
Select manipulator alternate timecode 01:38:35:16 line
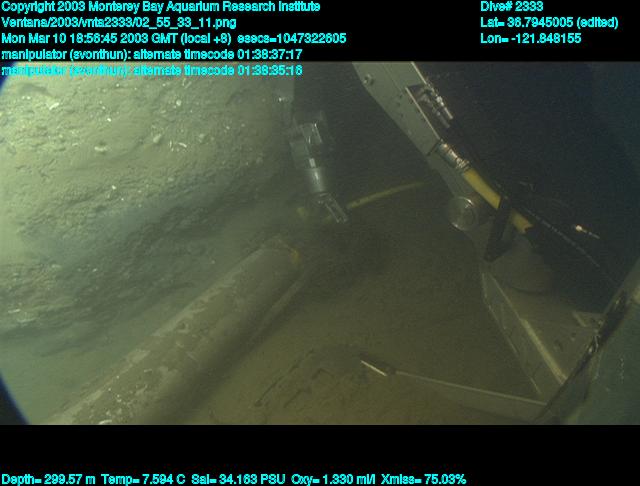point(152,71)
